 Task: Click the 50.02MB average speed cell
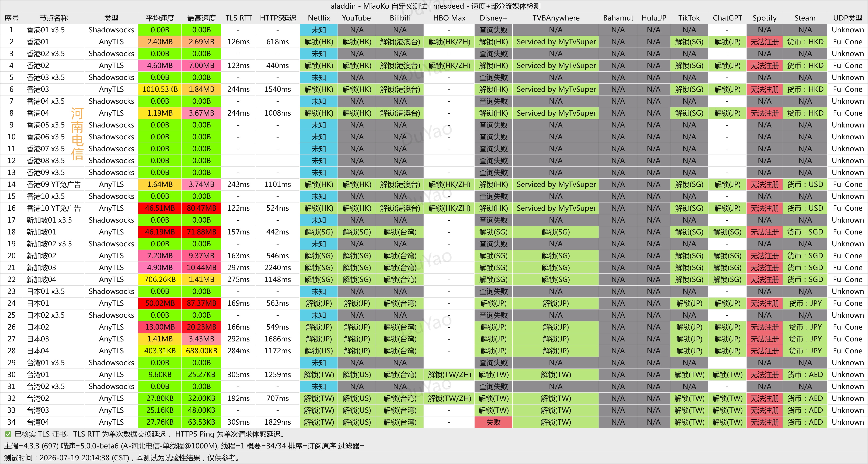pos(160,303)
